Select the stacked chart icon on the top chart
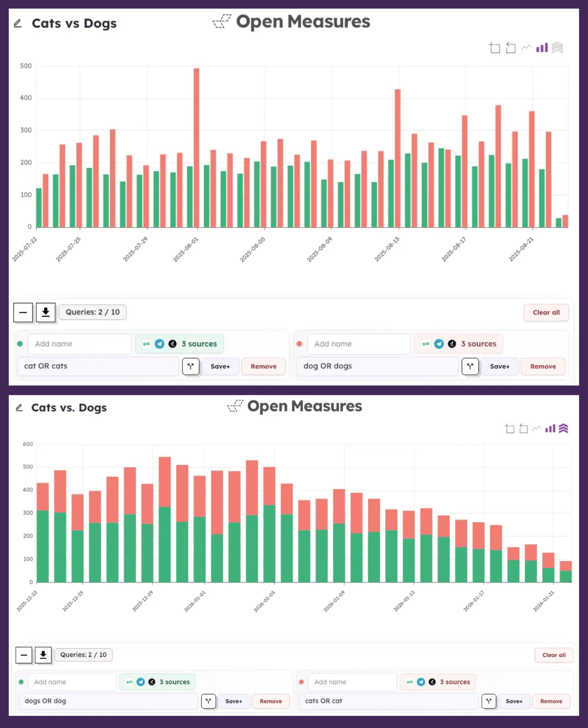The width and height of the screenshot is (588, 728). (x=557, y=48)
